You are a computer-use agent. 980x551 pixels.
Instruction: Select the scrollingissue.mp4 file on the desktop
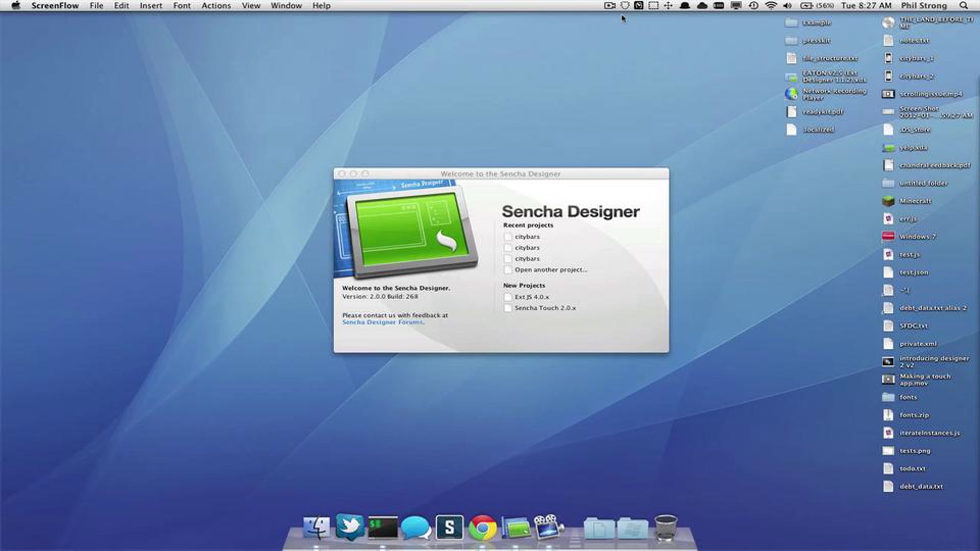(x=888, y=94)
